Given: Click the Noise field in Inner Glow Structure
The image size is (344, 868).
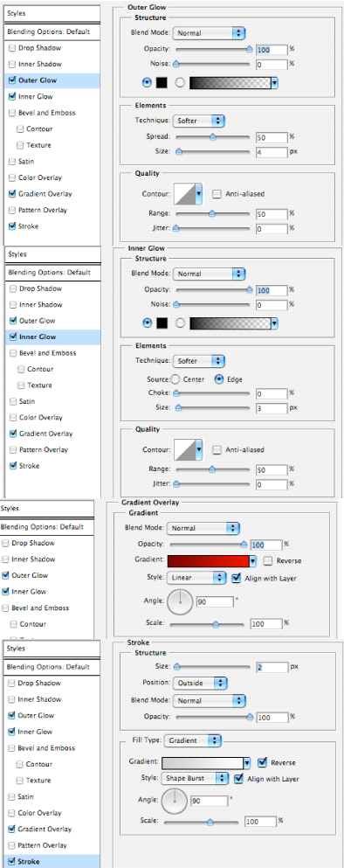Looking at the screenshot, I should (272, 304).
